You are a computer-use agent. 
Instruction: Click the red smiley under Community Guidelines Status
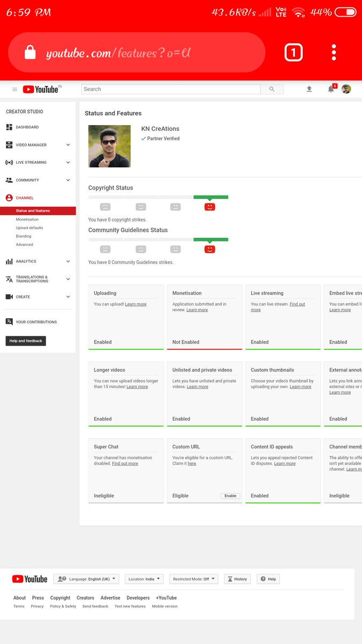coord(210,249)
